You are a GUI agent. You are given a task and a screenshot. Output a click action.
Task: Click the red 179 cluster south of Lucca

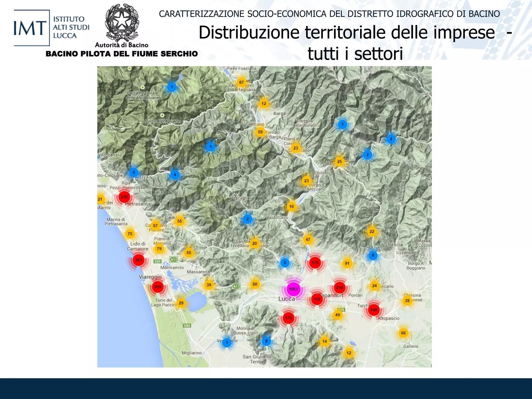click(288, 318)
